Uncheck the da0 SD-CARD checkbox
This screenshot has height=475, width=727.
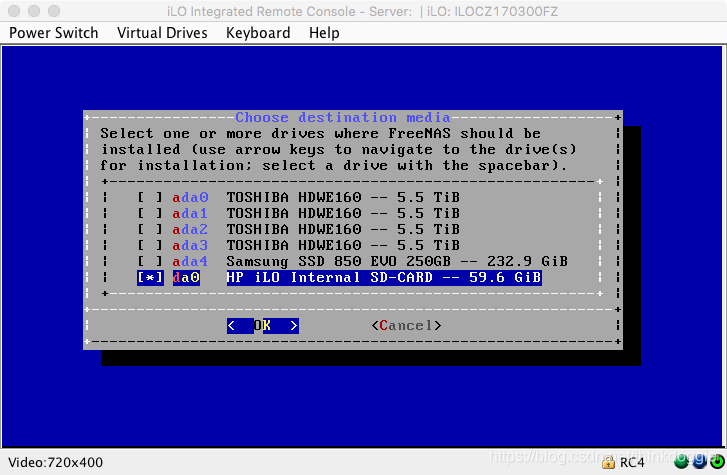[x=150, y=277]
